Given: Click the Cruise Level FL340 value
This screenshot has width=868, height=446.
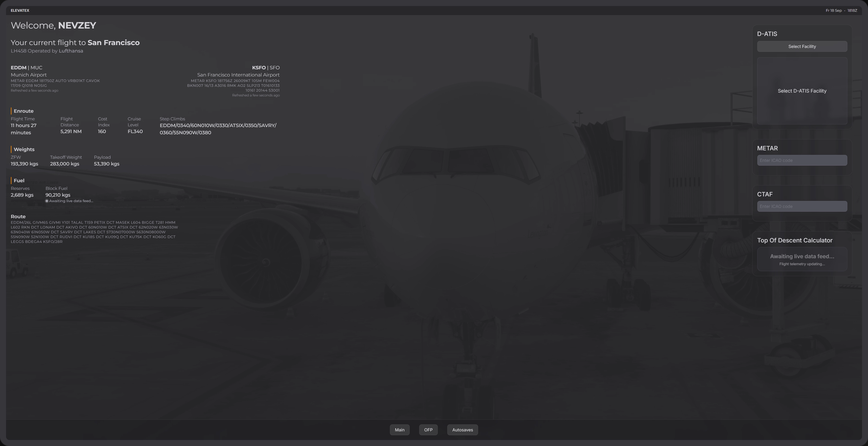Looking at the screenshot, I should coord(135,132).
